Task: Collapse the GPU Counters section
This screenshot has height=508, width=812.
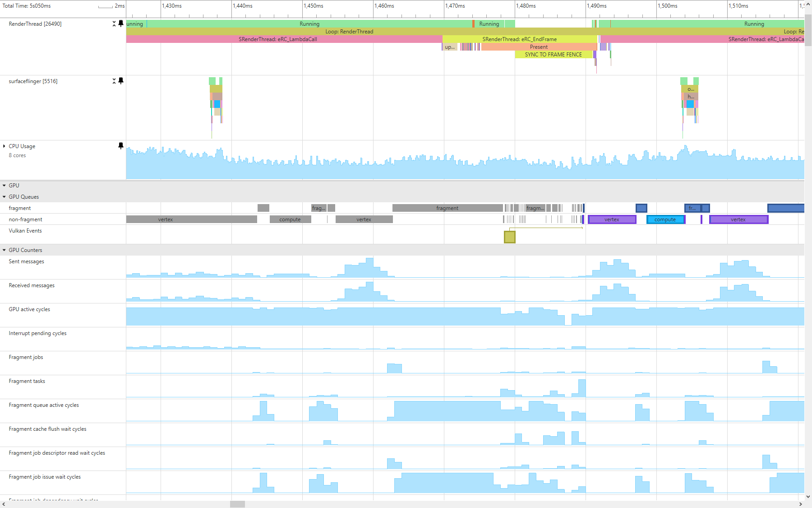Action: pyautogui.click(x=4, y=250)
